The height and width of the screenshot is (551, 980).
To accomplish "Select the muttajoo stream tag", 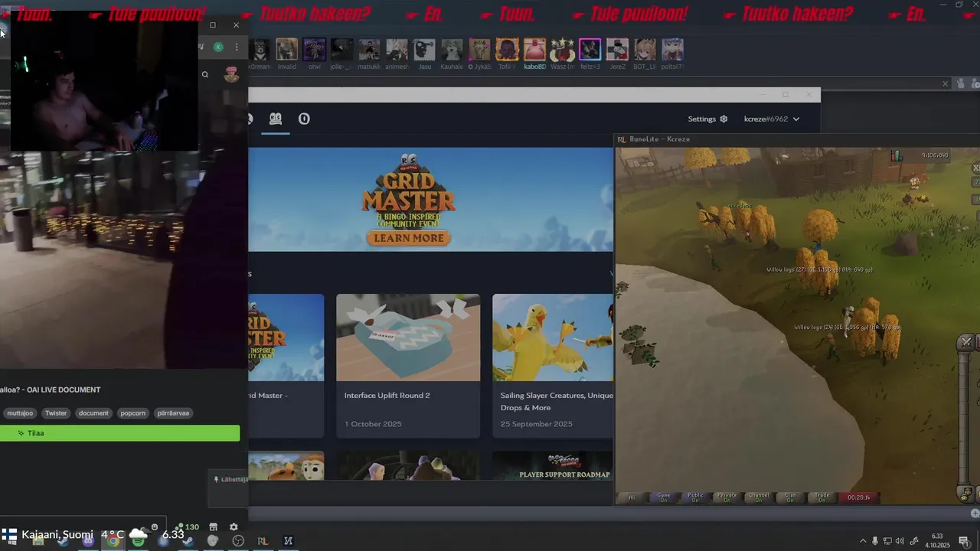I will tap(20, 413).
